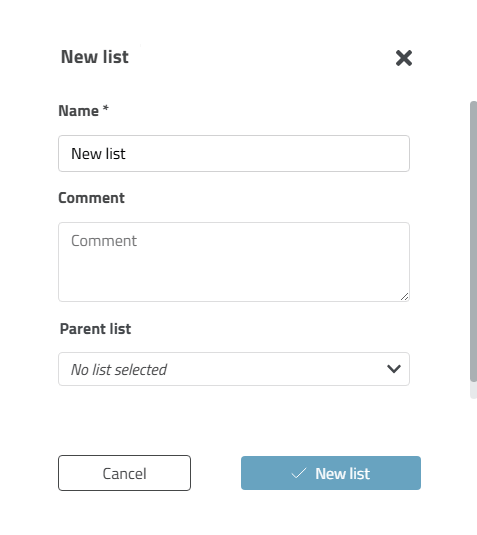Viewport: 477px width, 535px height.
Task: Click the scrollbar track below the thumb
Action: (x=473, y=390)
